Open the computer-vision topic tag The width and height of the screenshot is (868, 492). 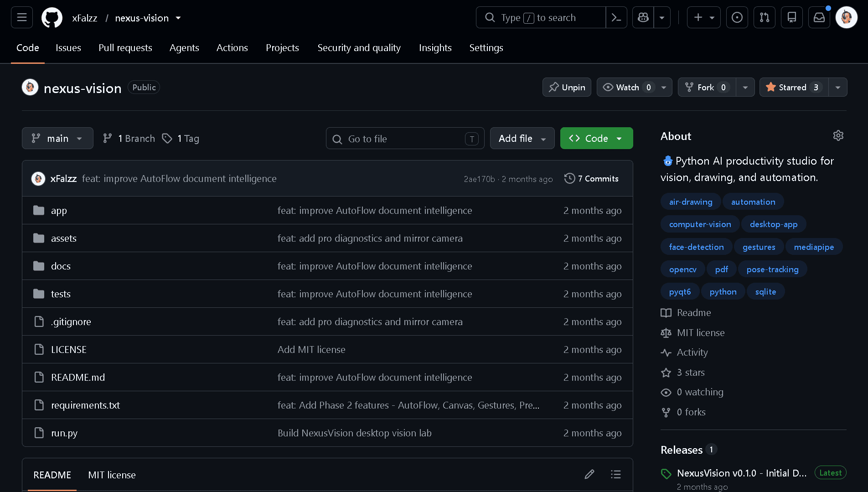[x=700, y=224]
